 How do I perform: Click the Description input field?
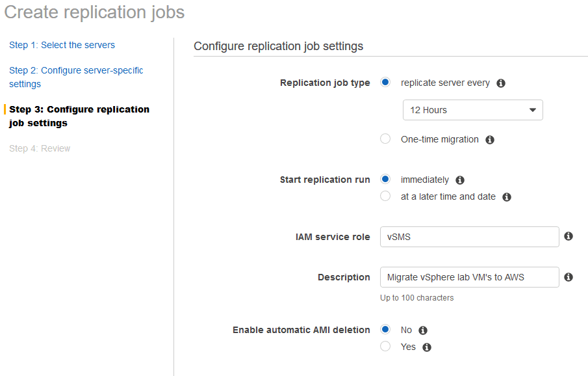pyautogui.click(x=470, y=277)
